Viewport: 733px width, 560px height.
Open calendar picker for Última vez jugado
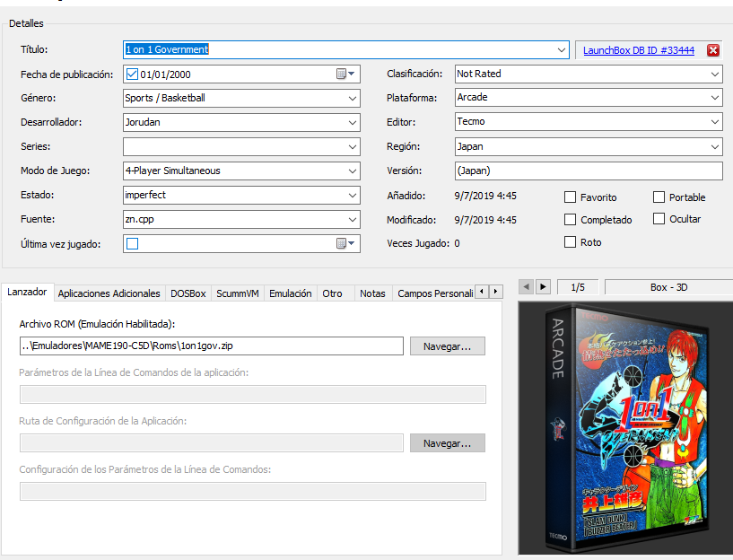[x=345, y=243]
